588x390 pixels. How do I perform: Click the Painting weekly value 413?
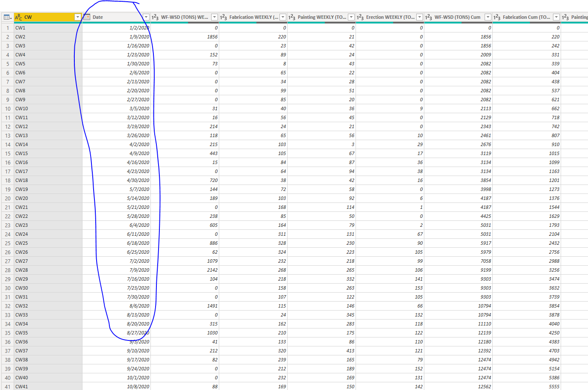pyautogui.click(x=321, y=351)
